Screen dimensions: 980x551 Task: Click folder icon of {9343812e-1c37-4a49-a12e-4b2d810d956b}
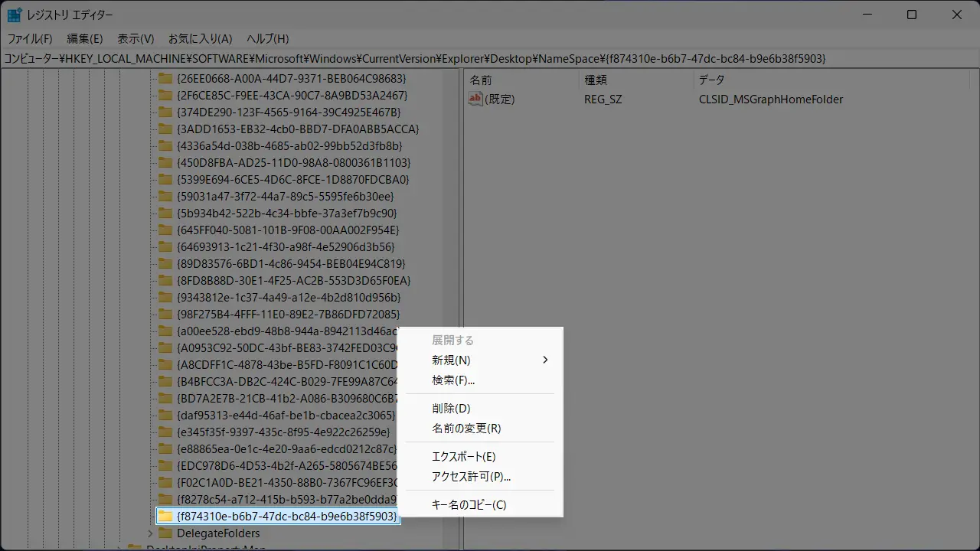coord(165,298)
